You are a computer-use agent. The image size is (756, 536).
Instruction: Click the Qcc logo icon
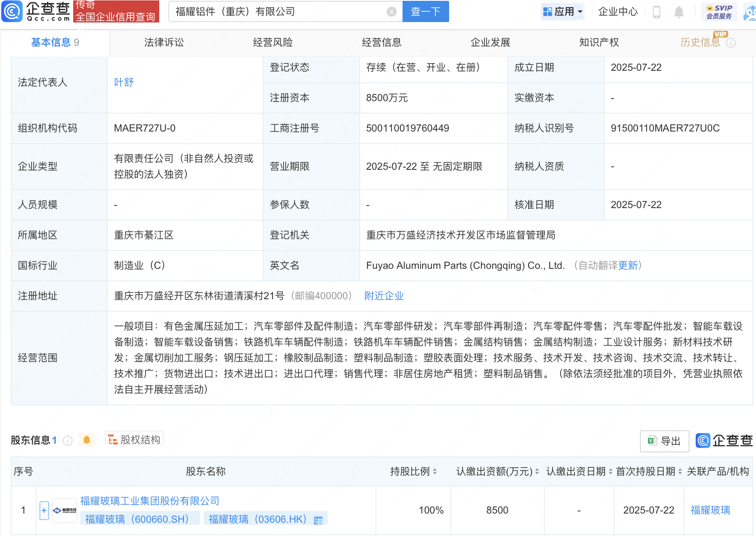12,11
